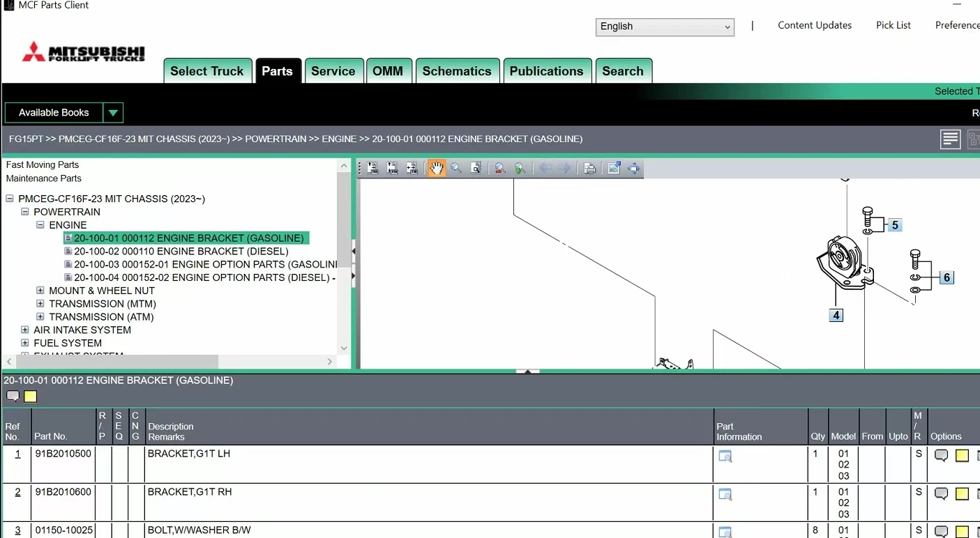Click the list view icon right of breadcrumb
Screen dimensions: 980x538
[950, 139]
